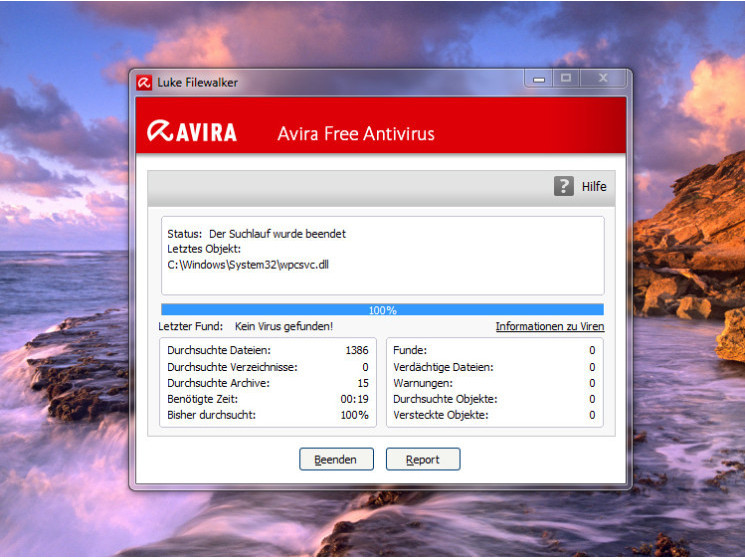Click the Durchsuchte Verzeichnisse label
The width and height of the screenshot is (745, 559).
click(x=232, y=367)
